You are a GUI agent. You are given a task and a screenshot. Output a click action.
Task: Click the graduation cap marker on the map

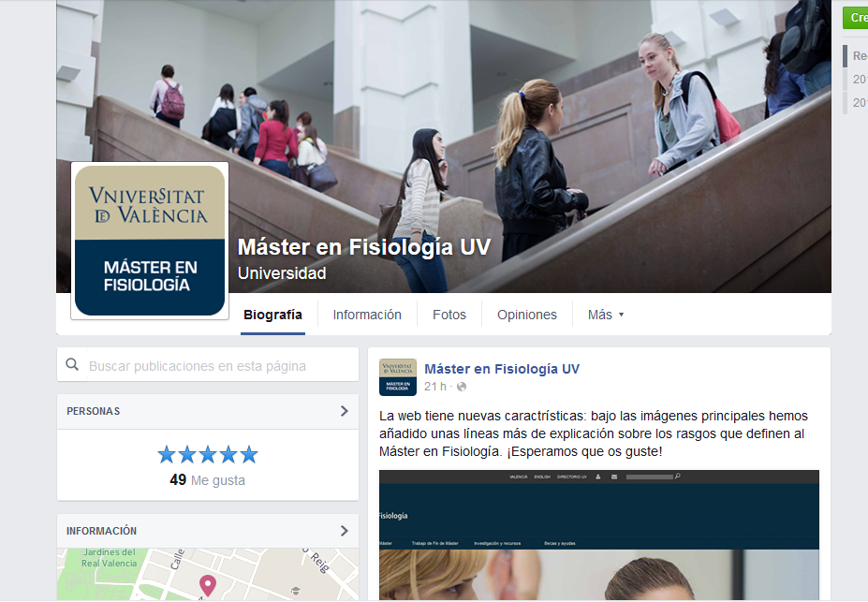click(296, 591)
